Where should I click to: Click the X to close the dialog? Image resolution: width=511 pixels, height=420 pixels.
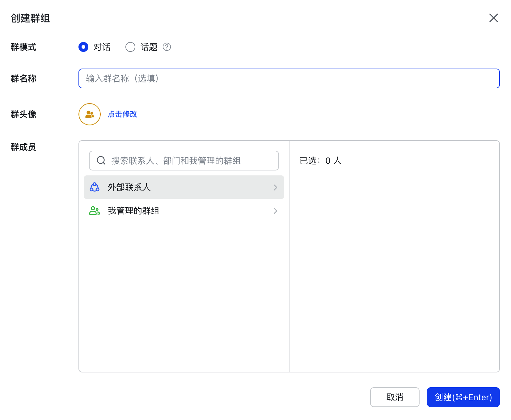point(494,18)
